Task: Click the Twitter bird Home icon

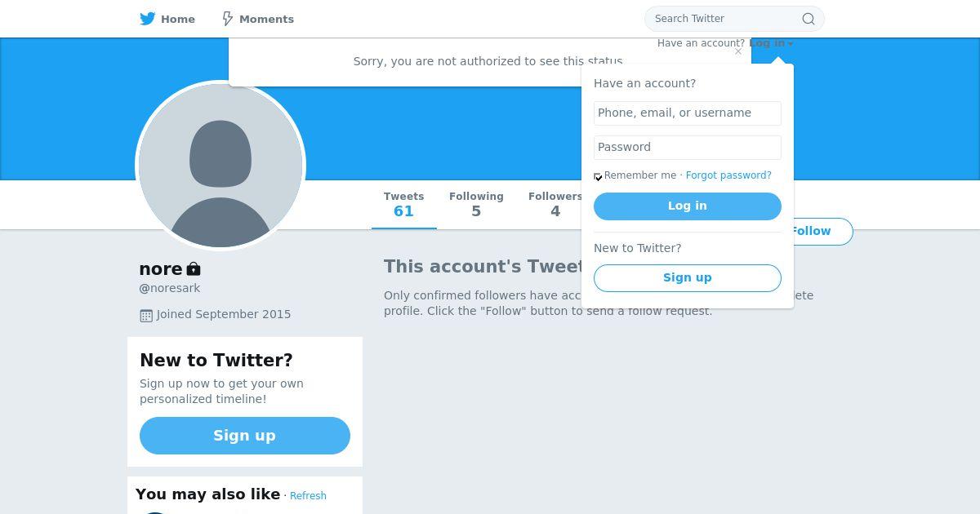Action: [148, 19]
